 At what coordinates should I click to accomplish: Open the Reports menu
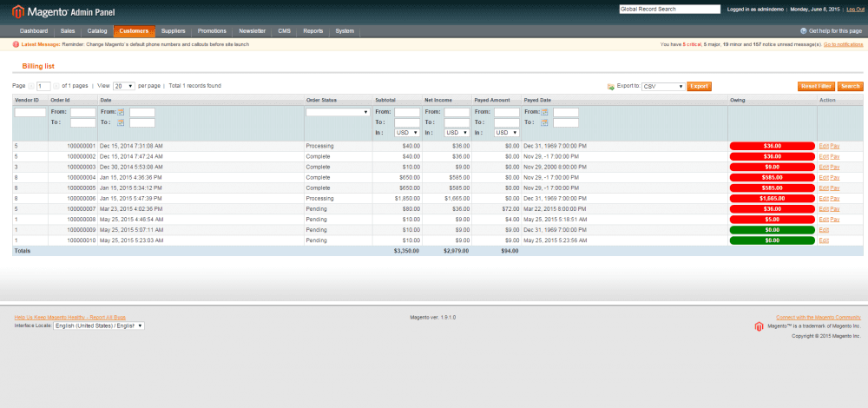[x=312, y=30]
